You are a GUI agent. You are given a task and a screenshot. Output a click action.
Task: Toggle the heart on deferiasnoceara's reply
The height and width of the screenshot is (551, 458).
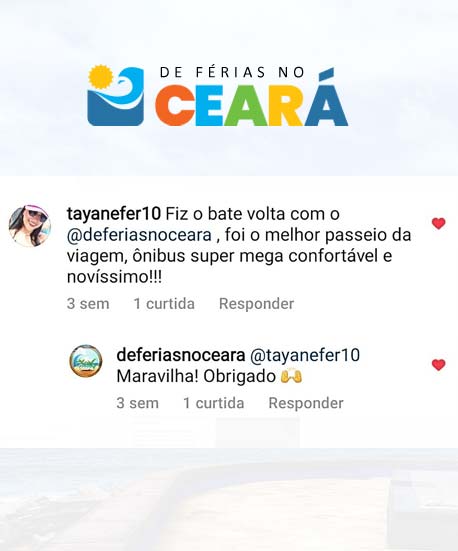point(438,365)
